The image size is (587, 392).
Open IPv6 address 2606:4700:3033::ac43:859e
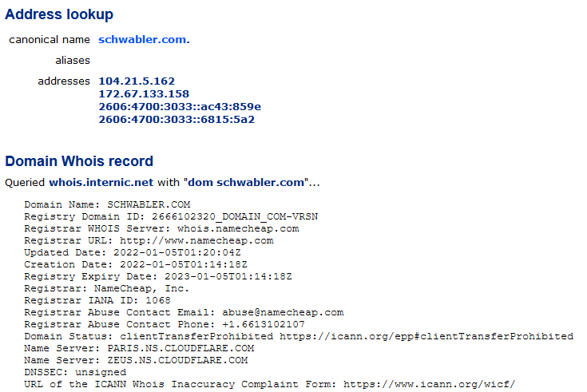180,107
